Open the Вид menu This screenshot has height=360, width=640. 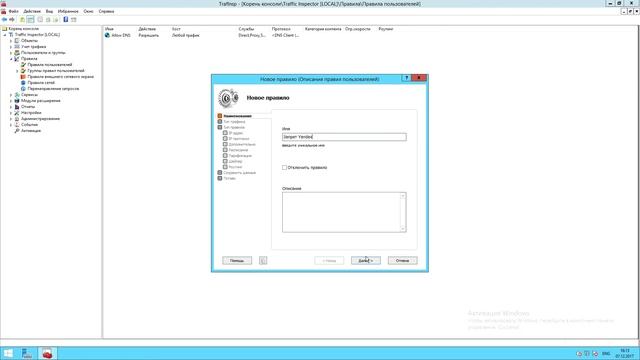tap(49, 11)
